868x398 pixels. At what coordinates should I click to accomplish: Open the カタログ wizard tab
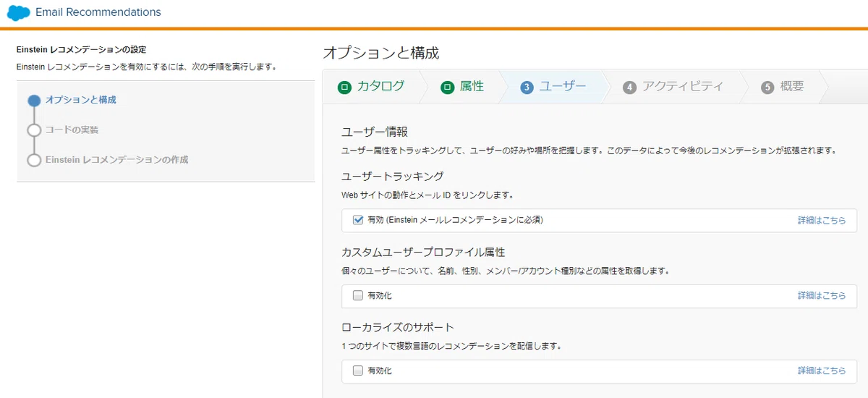[x=371, y=87]
